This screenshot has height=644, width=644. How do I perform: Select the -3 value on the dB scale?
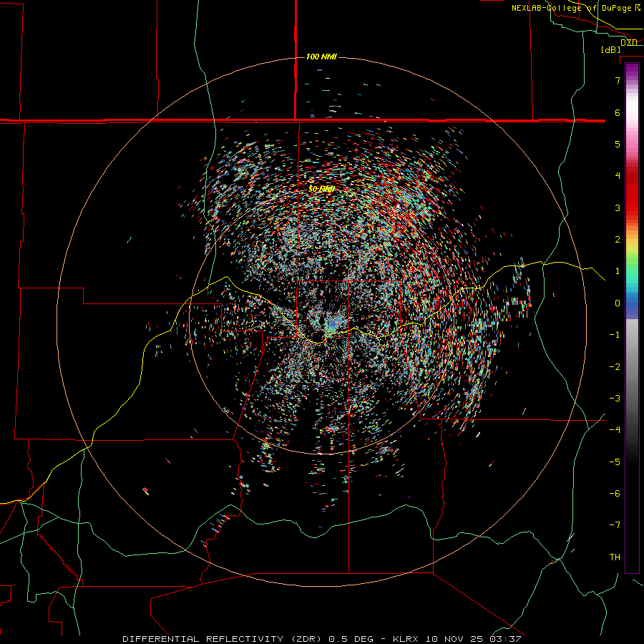point(615,399)
